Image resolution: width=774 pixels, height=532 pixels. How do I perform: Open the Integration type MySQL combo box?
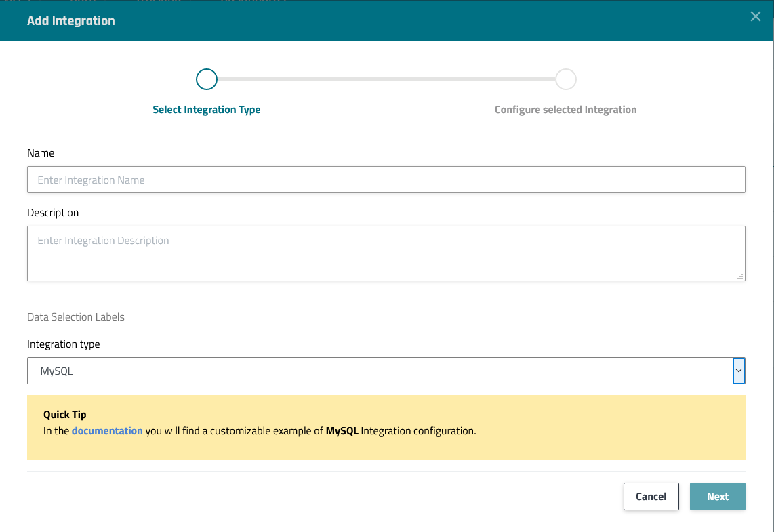(x=380, y=371)
